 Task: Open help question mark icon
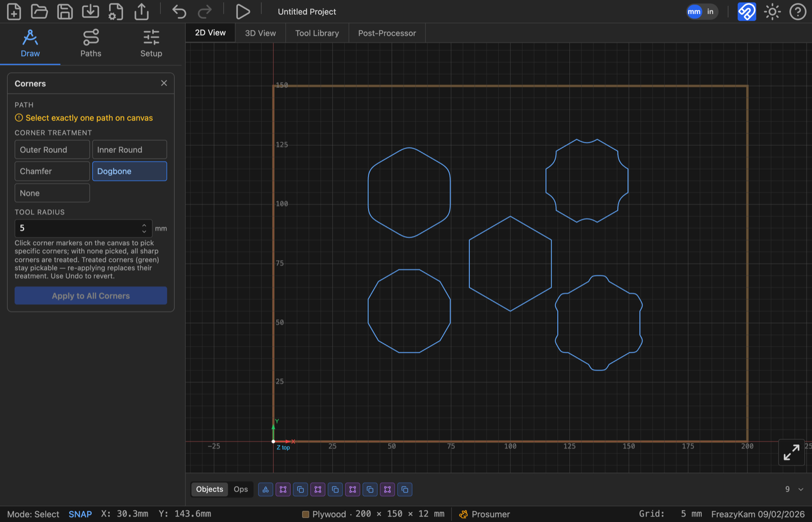[798, 11]
